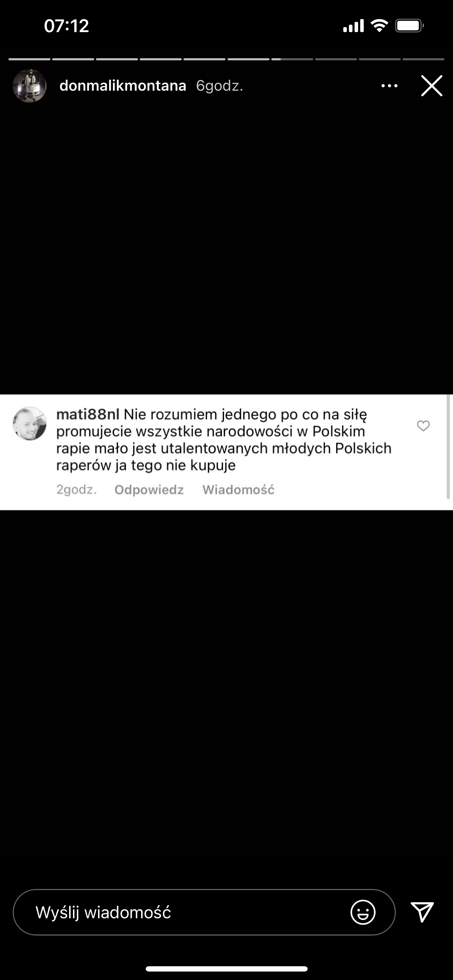This screenshot has height=980, width=453.
Task: Select the last story progress segment
Action: [x=424, y=59]
